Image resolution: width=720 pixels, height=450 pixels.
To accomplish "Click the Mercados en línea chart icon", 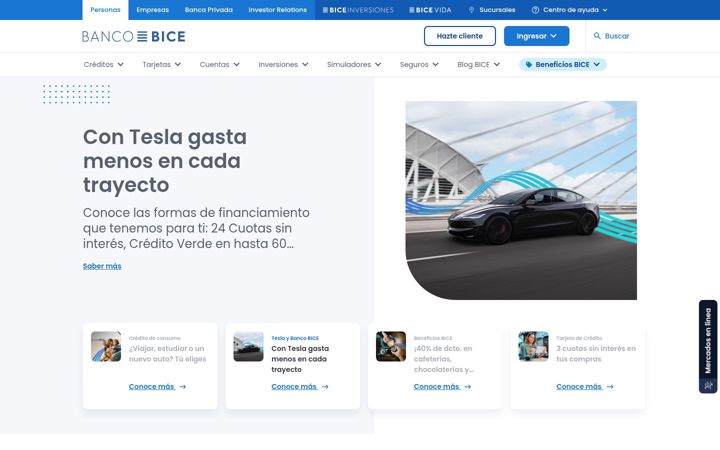I will tap(708, 385).
